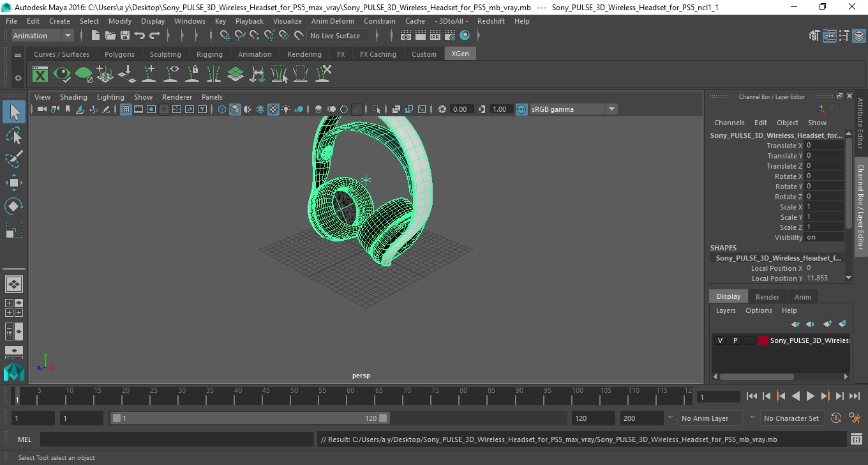Click the MEL command language label
868x465 pixels.
(x=24, y=439)
